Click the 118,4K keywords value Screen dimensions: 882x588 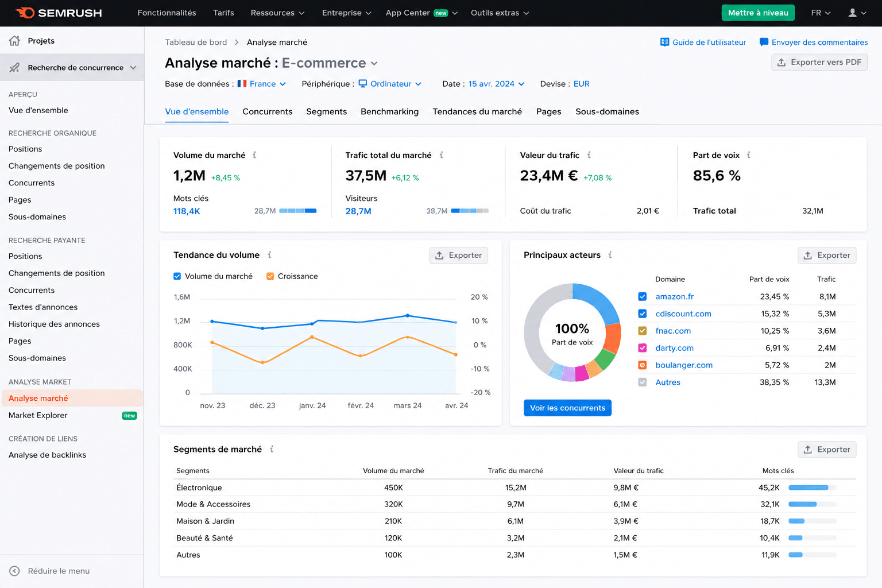pos(187,211)
